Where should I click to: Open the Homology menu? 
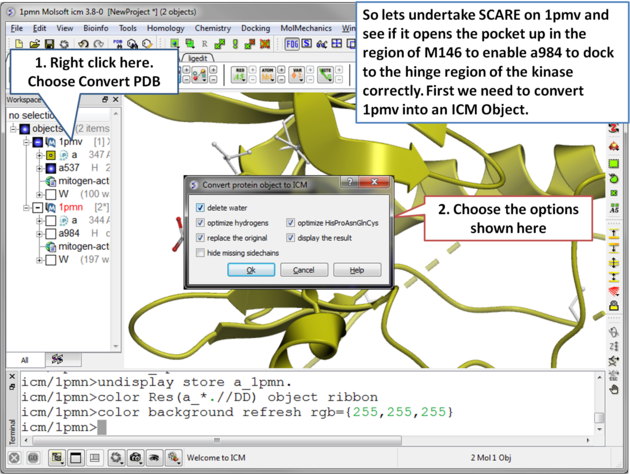165,28
